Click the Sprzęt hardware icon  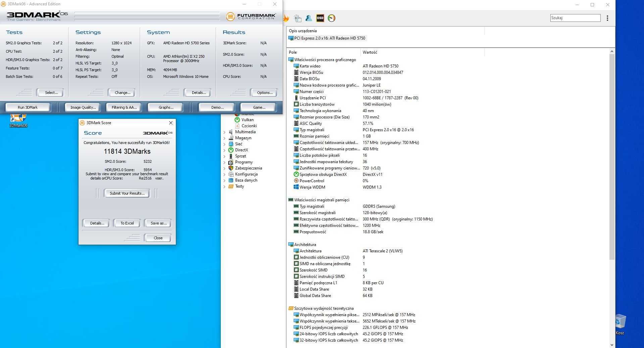point(231,156)
